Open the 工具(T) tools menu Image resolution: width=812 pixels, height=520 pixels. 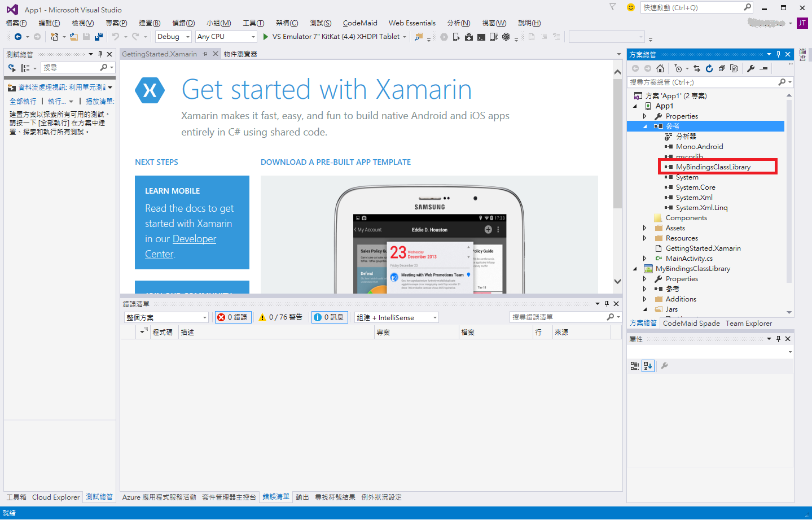[253, 23]
